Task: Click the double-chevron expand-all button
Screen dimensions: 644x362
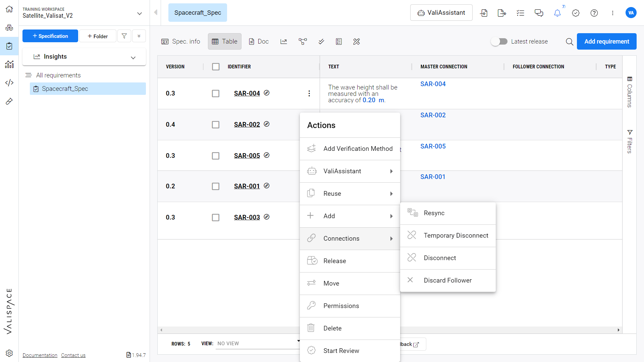Action: (139, 36)
